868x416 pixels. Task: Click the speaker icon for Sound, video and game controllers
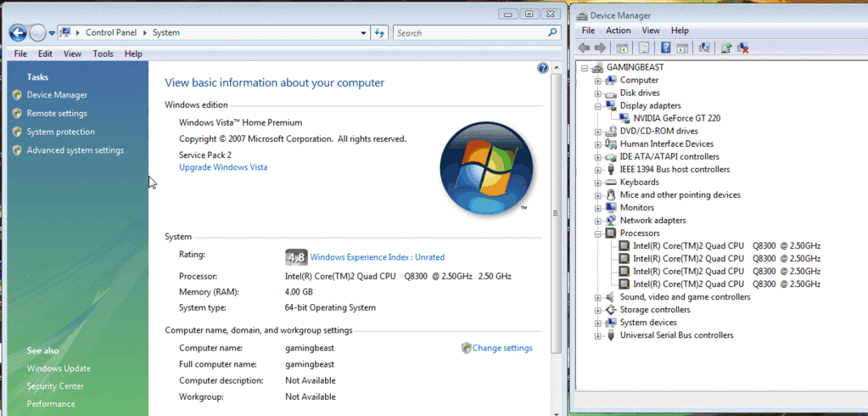tap(611, 297)
